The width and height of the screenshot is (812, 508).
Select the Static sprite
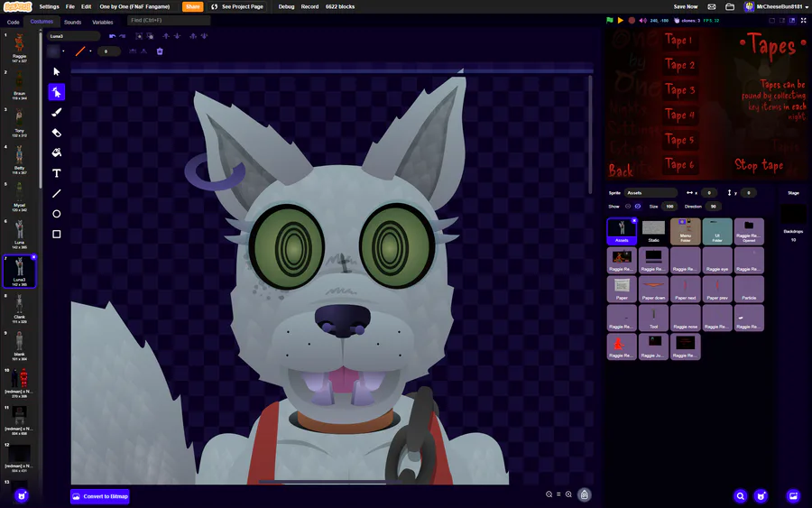point(653,231)
